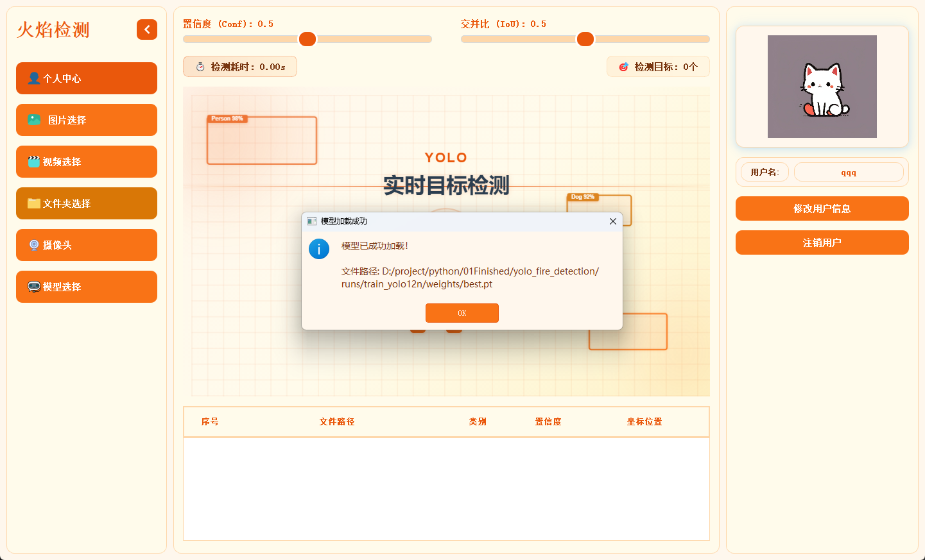Click the goggles icon in 模型选择
Screen dimensions: 925x560
[34, 287]
